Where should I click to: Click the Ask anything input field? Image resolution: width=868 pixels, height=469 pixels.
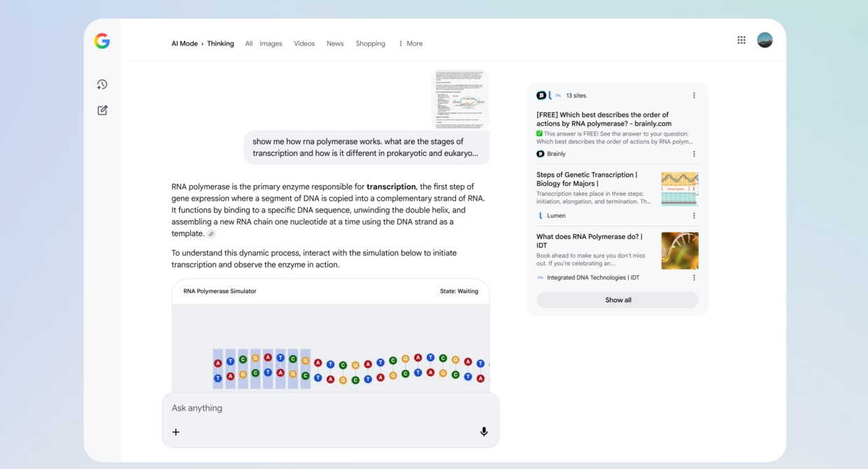tap(329, 408)
